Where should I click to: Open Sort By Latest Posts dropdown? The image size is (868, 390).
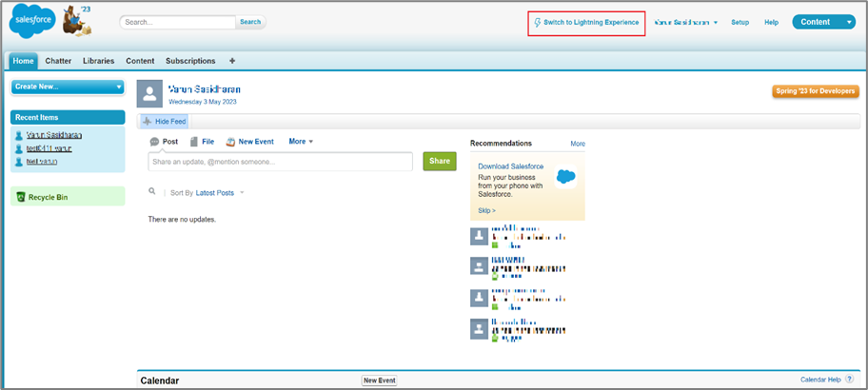click(220, 193)
